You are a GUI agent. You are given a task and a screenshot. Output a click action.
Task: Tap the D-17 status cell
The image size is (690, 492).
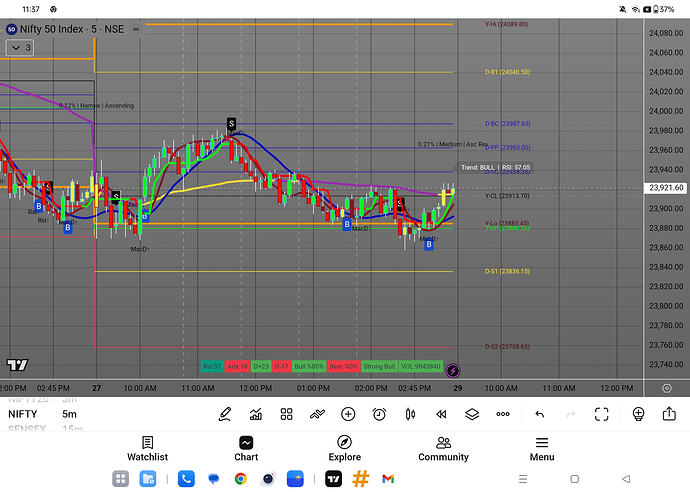pyautogui.click(x=282, y=366)
